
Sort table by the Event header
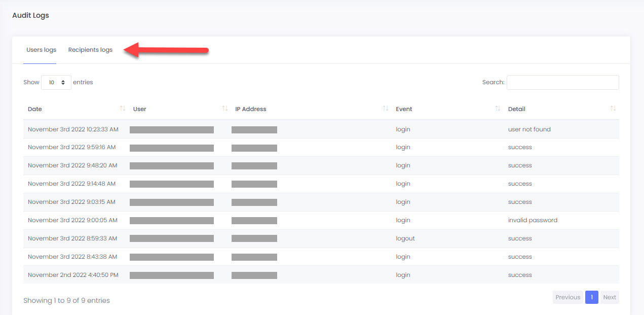tap(404, 109)
